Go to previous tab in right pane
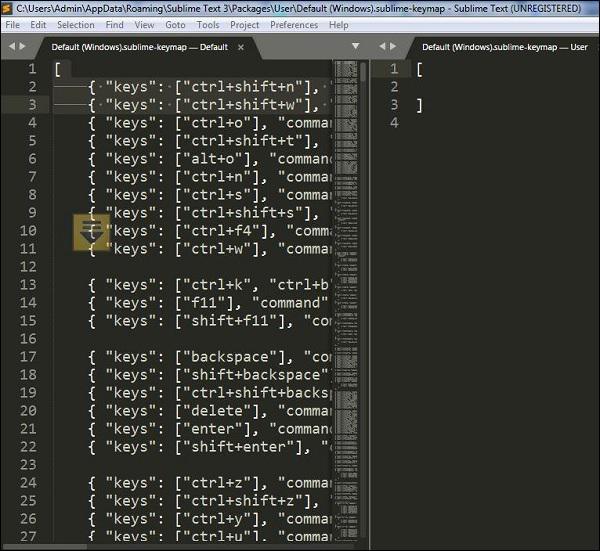This screenshot has height=551, width=600. click(382, 46)
